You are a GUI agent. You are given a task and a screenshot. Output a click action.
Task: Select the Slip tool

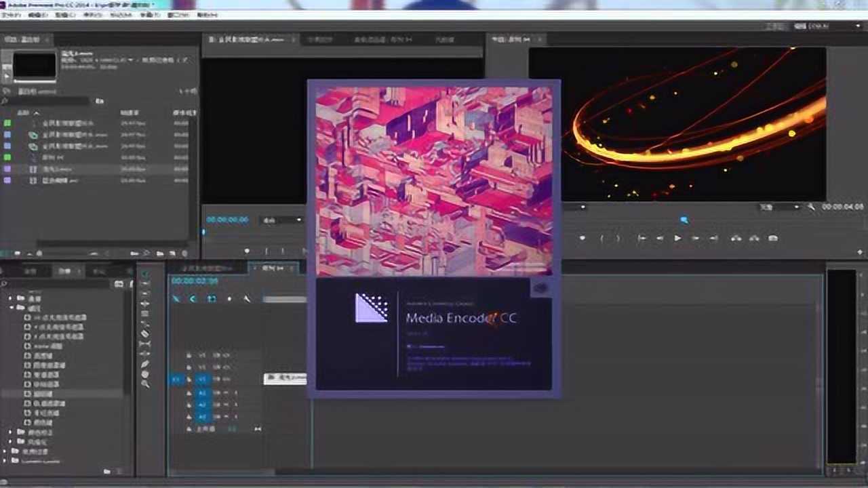[x=145, y=344]
